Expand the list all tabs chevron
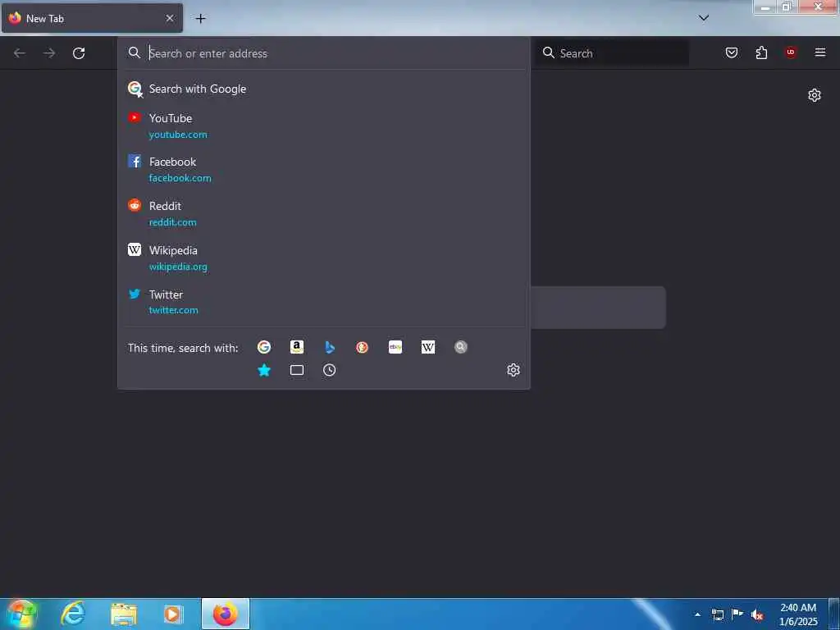 (x=704, y=18)
